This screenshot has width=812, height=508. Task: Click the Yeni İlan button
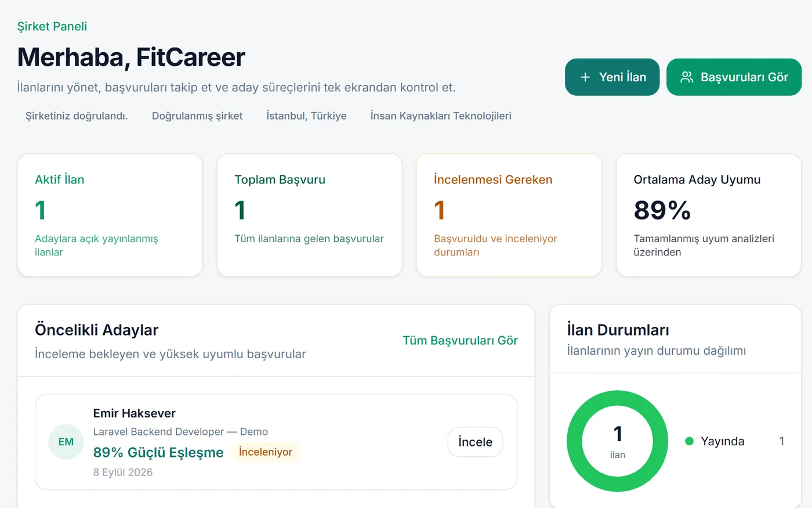point(612,77)
